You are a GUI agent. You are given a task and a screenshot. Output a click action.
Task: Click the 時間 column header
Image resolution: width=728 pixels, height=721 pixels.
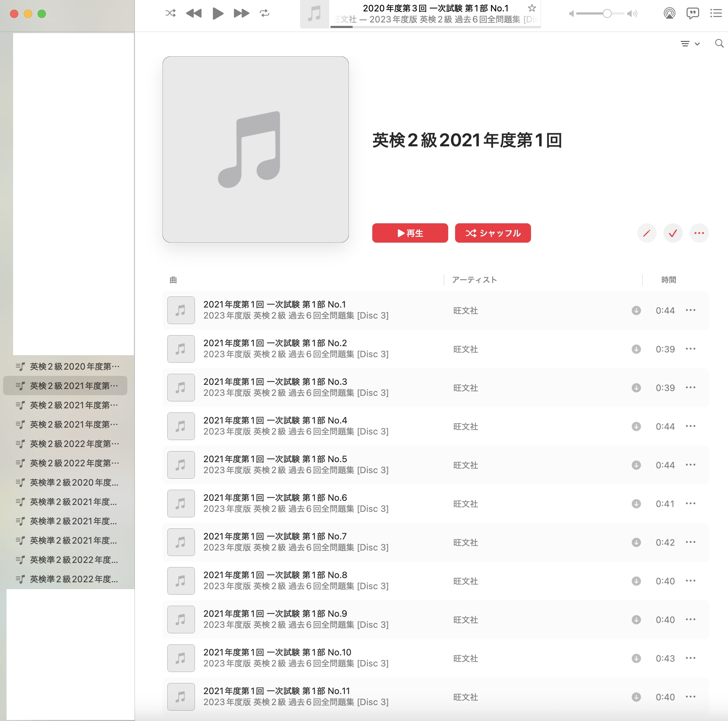click(x=668, y=280)
